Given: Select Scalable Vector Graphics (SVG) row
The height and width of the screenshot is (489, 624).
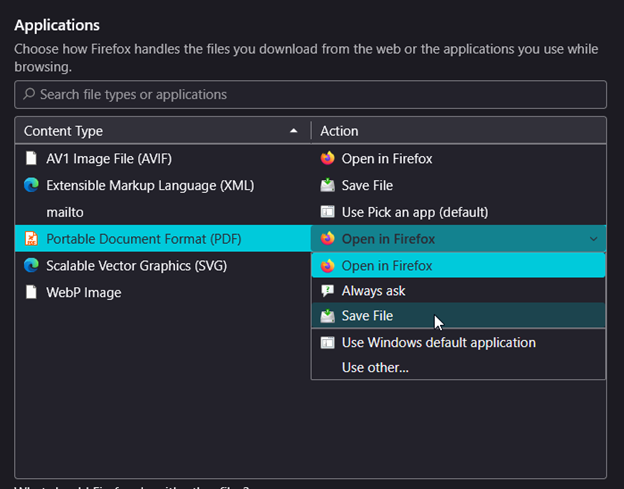Looking at the screenshot, I should [x=163, y=265].
